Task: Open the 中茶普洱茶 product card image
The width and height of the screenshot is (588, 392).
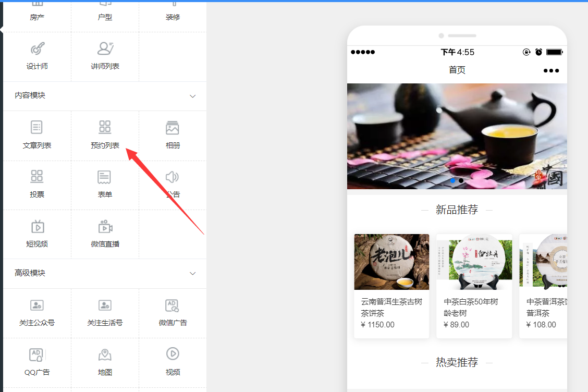Action: [543, 262]
